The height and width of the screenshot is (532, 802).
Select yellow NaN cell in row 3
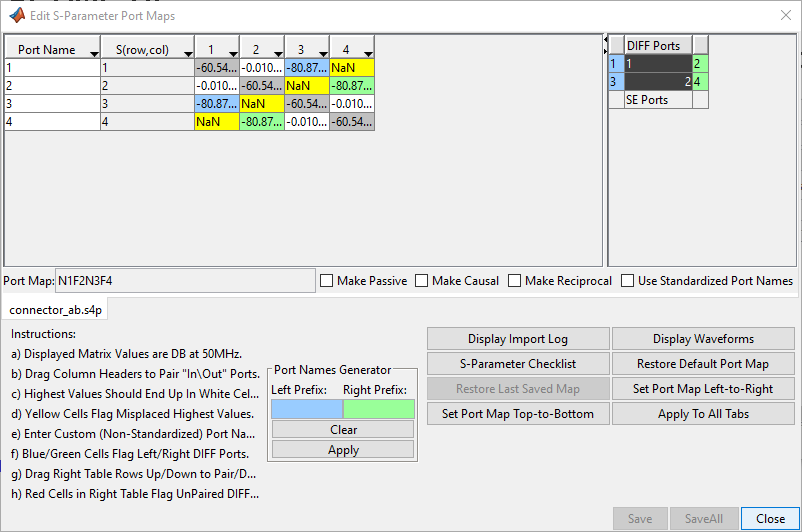pos(262,103)
